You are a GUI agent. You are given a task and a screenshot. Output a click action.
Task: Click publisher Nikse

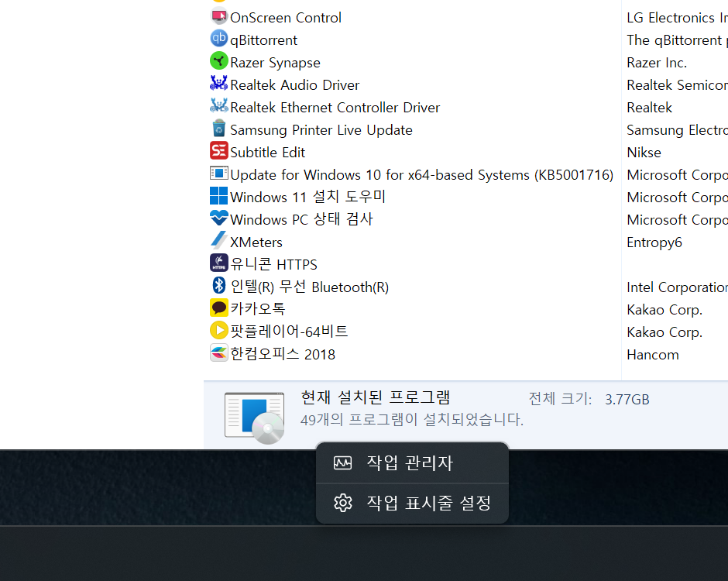pyautogui.click(x=644, y=153)
